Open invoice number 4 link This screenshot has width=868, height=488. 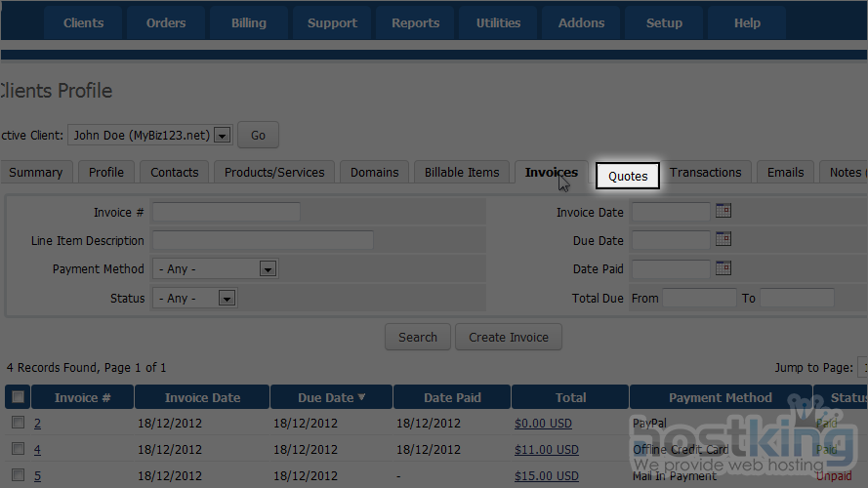pos(37,450)
